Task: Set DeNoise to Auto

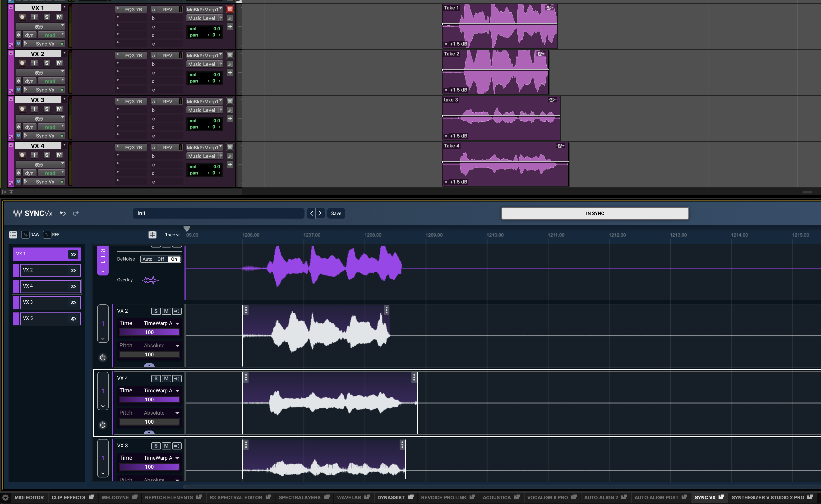Action: (x=148, y=259)
